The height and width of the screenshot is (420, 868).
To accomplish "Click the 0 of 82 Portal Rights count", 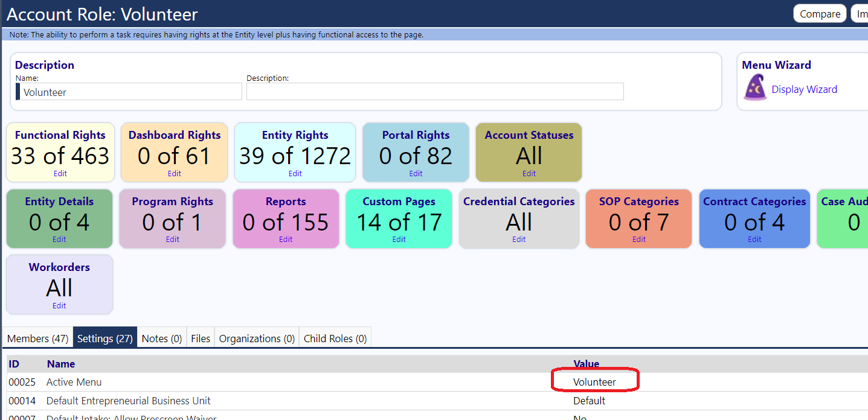I will [x=416, y=156].
